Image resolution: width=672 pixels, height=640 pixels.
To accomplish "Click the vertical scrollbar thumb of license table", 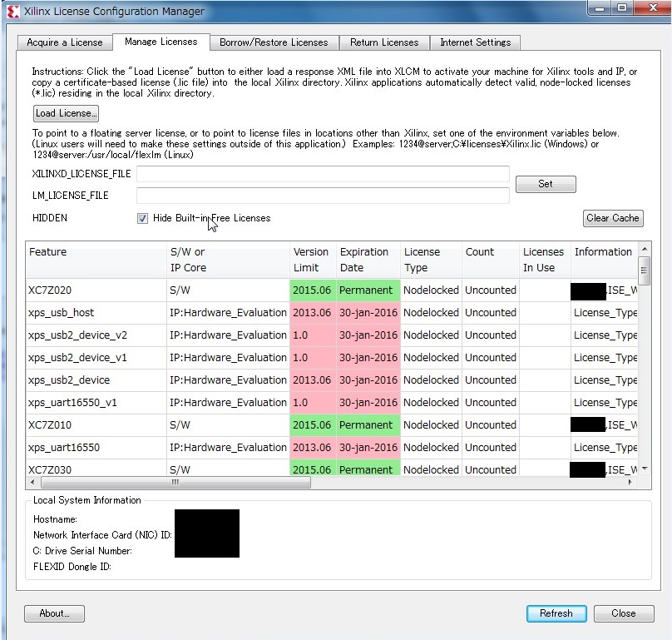I will (645, 270).
